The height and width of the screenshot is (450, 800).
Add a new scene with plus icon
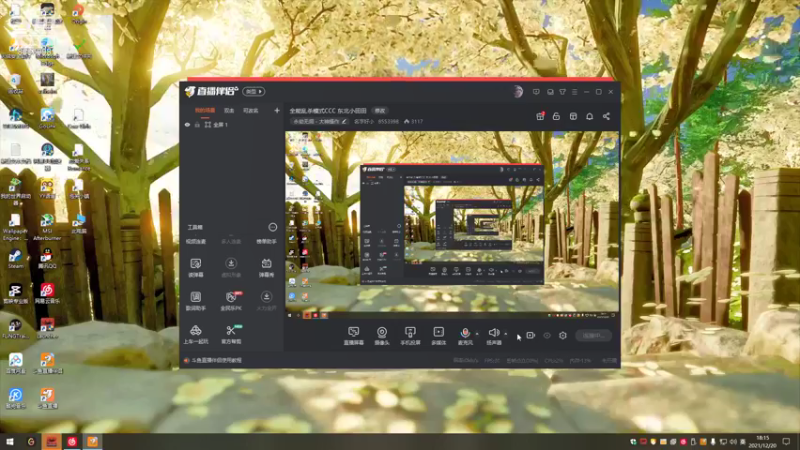[x=277, y=110]
